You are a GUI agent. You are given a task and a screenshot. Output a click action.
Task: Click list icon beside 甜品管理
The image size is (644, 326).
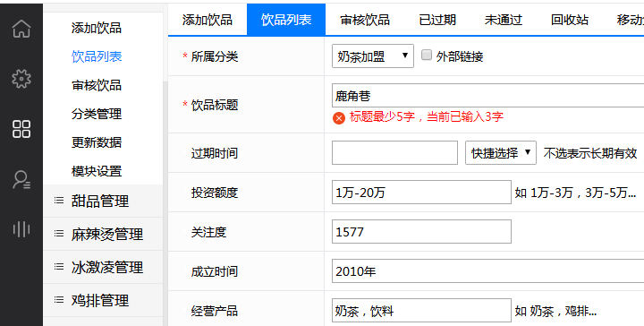pyautogui.click(x=59, y=201)
